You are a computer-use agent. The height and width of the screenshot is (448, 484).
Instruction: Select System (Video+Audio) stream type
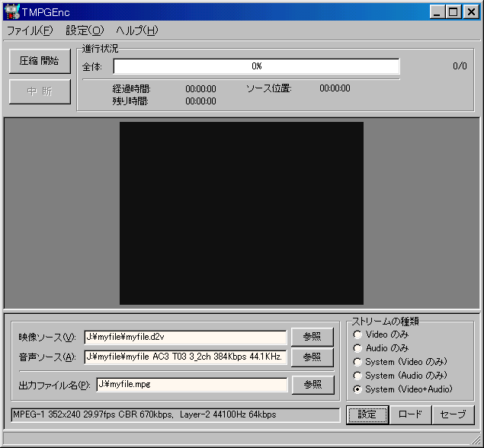point(357,389)
